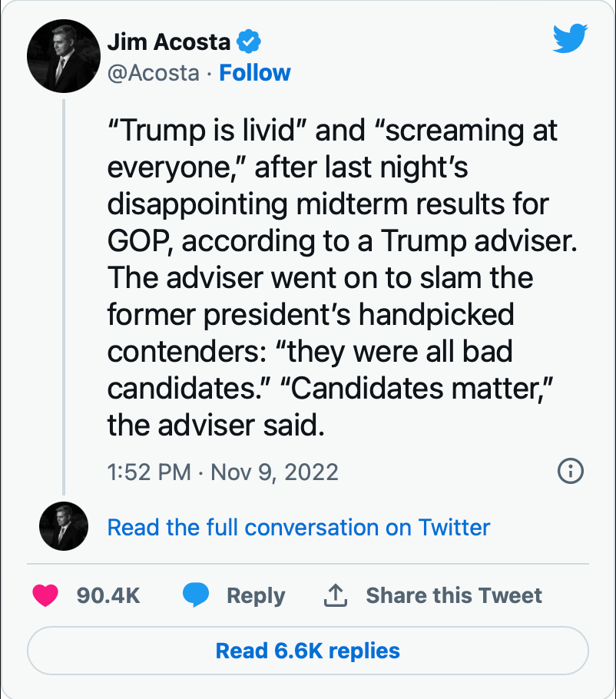Click the share upload arrow icon
This screenshot has height=699, width=616.
337,595
